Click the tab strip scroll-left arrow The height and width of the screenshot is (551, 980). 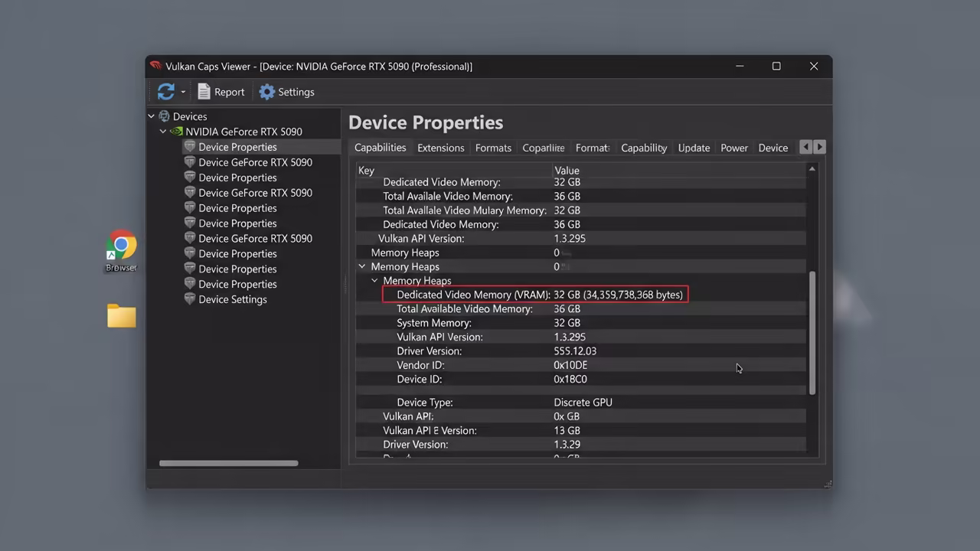[805, 147]
